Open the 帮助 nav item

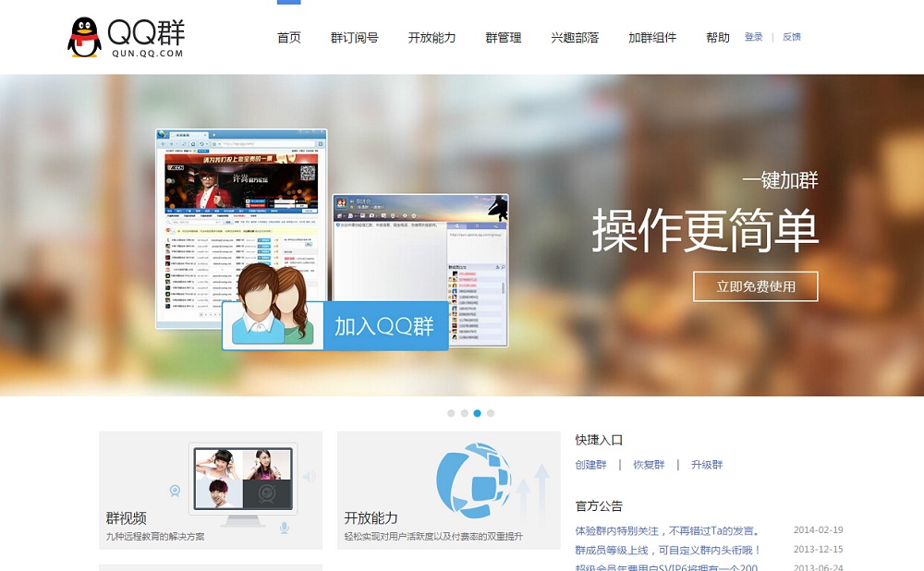[x=718, y=38]
